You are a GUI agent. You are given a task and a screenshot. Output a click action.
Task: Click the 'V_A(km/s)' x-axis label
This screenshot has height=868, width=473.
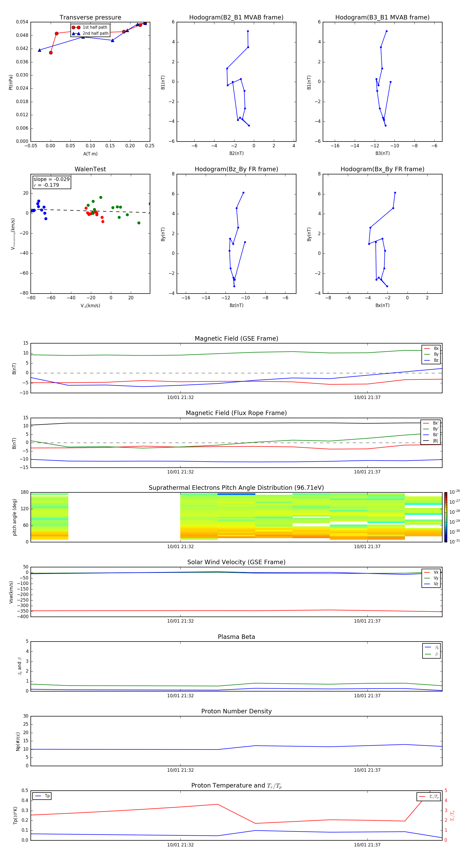(90, 306)
